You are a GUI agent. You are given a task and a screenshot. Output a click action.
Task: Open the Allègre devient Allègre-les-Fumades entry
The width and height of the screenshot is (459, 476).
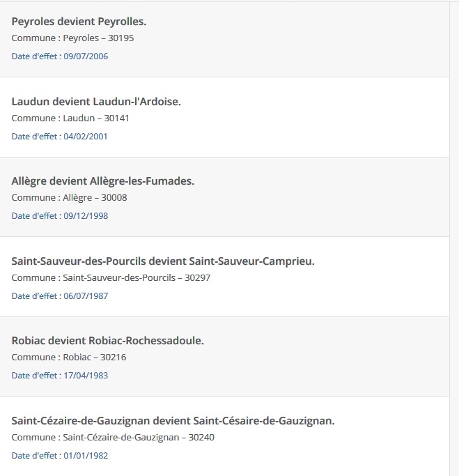(x=103, y=181)
